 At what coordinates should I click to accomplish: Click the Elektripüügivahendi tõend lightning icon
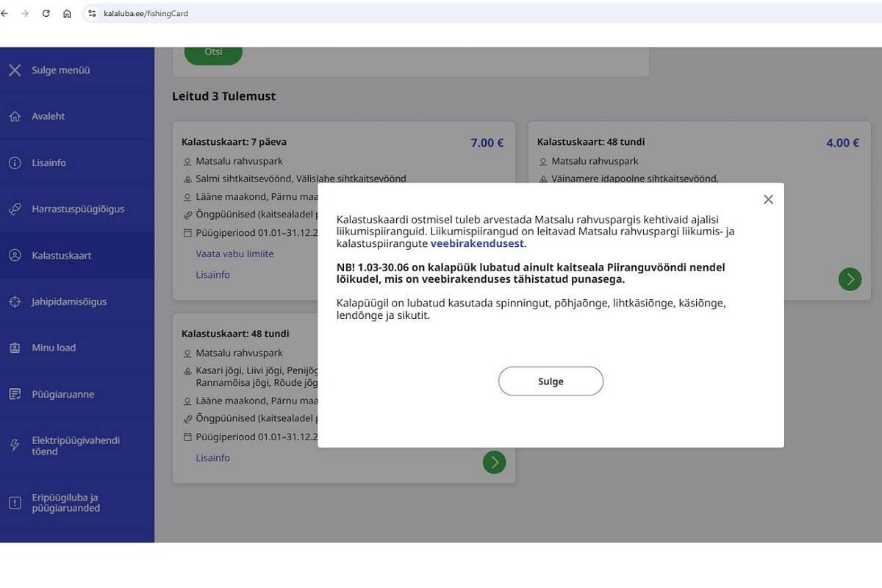pos(15,445)
